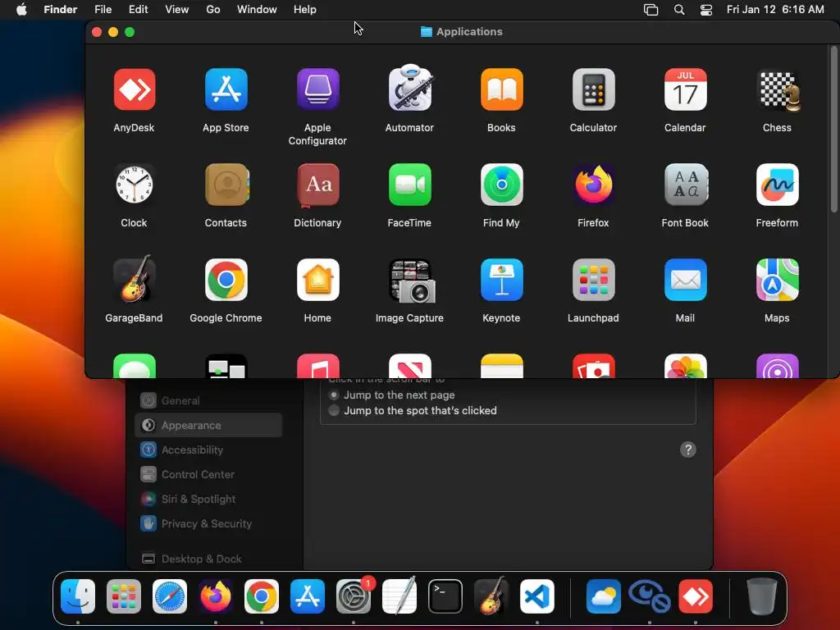Select Firefox in the Applications window
The height and width of the screenshot is (630, 840).
[x=594, y=185]
